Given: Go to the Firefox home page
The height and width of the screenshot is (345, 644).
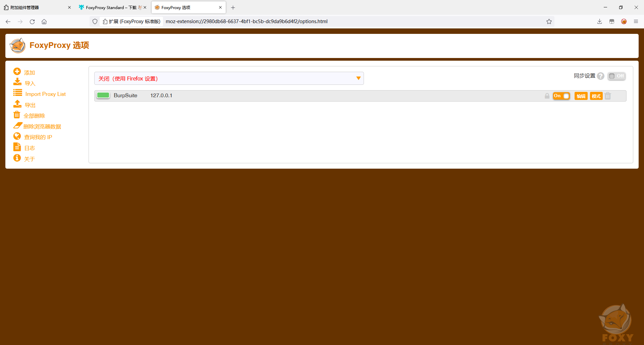Looking at the screenshot, I should click(x=44, y=21).
